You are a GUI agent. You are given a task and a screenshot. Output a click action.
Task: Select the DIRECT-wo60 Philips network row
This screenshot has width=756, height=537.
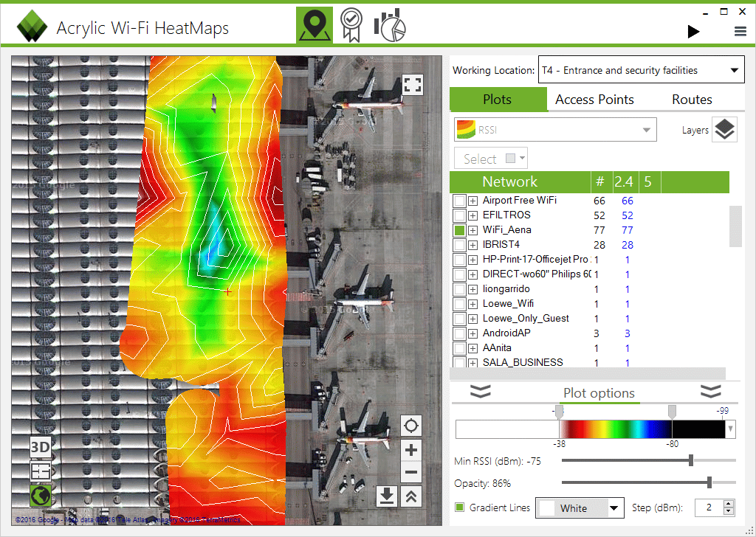[x=590, y=274]
